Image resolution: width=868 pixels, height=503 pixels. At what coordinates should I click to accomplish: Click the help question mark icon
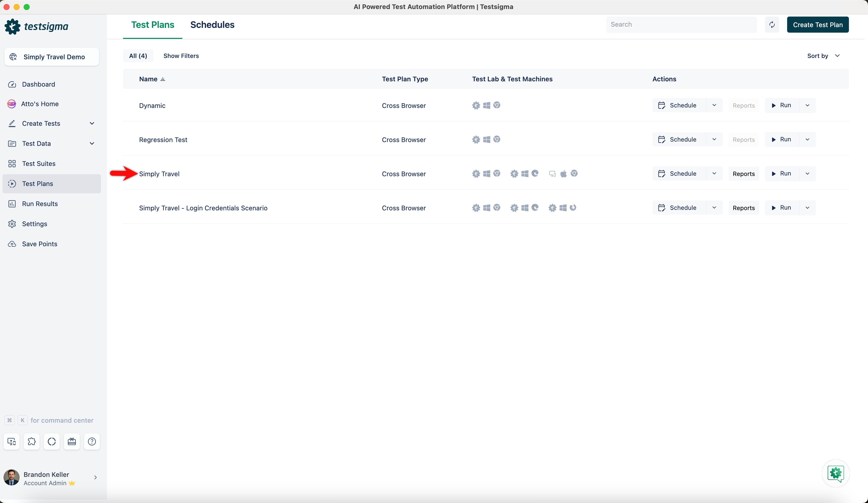click(92, 441)
